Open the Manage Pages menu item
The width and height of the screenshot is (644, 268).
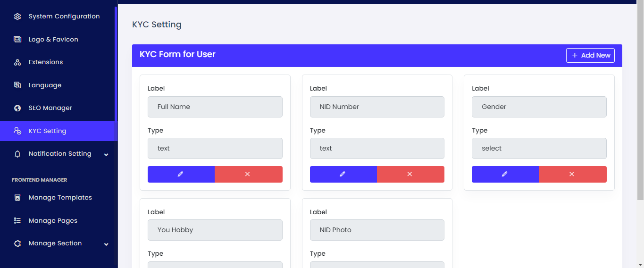point(53,221)
